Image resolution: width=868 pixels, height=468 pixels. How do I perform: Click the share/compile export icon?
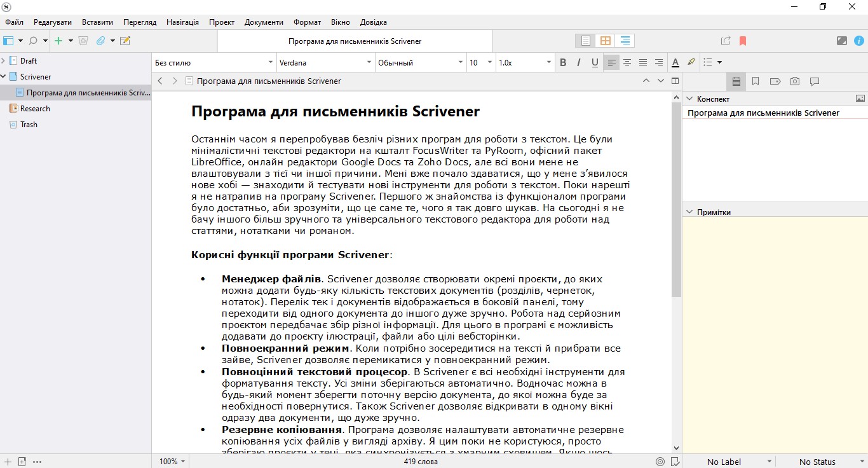(x=726, y=41)
